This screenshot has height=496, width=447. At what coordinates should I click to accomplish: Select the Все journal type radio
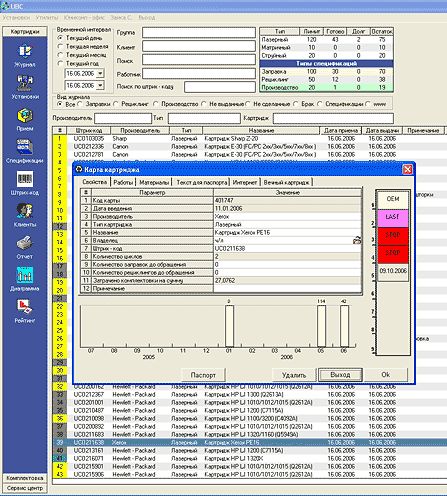tap(60, 104)
